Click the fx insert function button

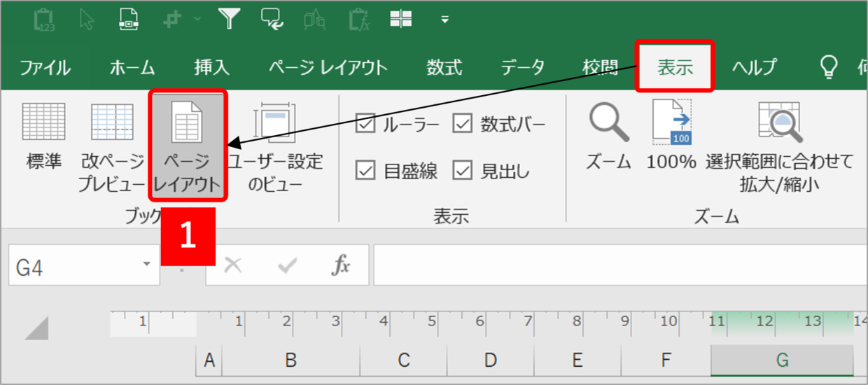341,265
